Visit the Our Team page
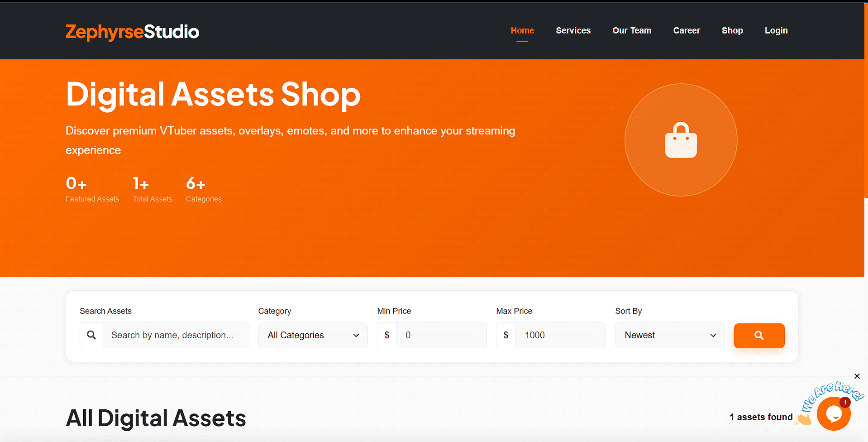The width and height of the screenshot is (868, 442). pos(631,30)
